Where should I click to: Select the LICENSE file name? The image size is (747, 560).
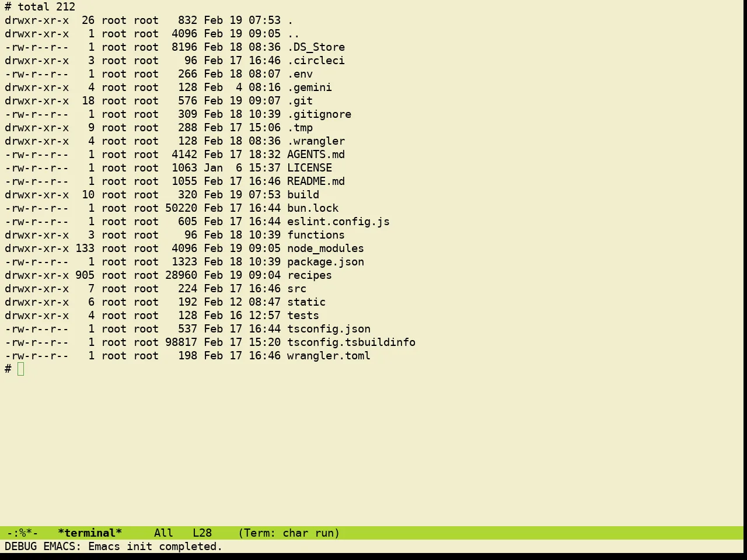pos(309,168)
